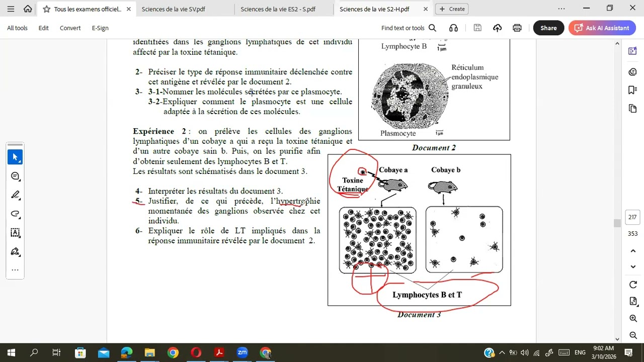Switch to Sciences de la vie SV.pdf tab
Screen dimensions: 644x362
pyautogui.click(x=173, y=9)
